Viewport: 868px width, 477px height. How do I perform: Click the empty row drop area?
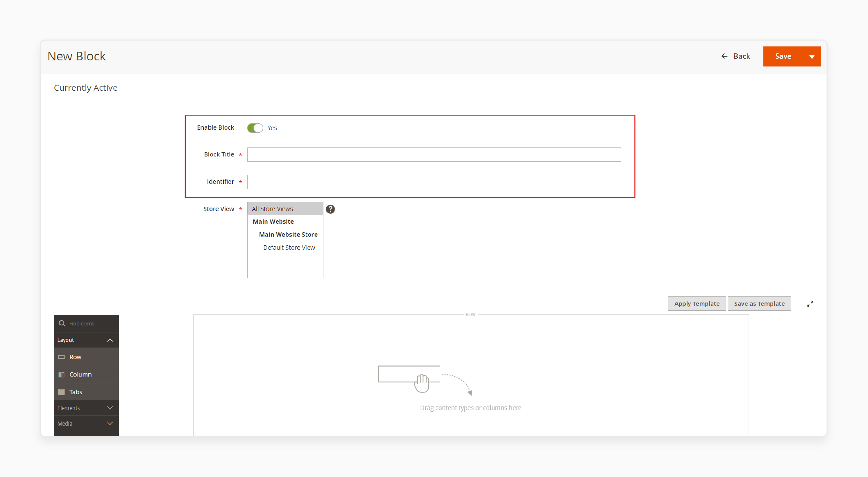click(471, 375)
